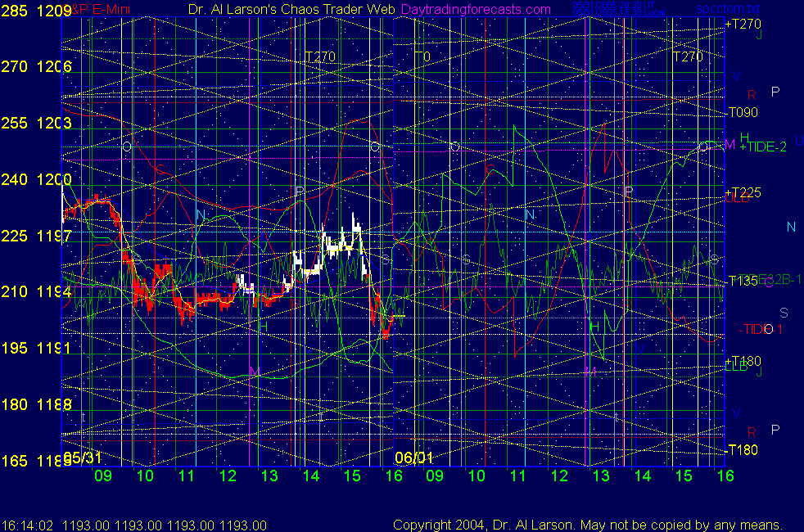Screen dimensions: 804x532
Task: Click the -T180 level label
Action: click(x=742, y=450)
